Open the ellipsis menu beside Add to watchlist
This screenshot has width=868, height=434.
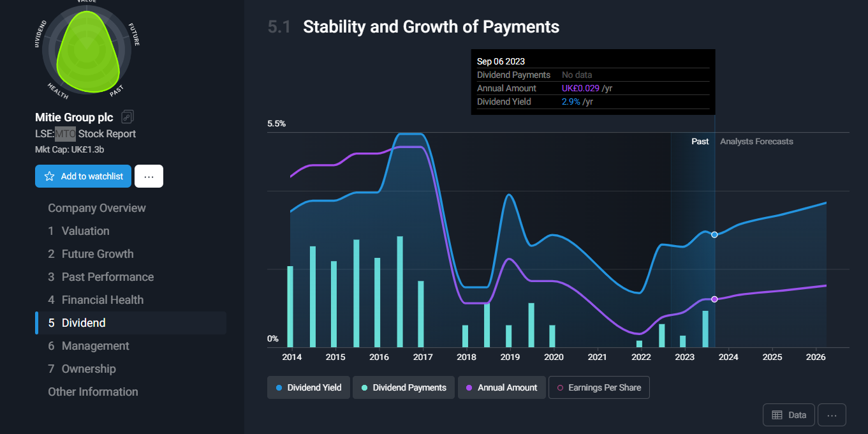pyautogui.click(x=149, y=176)
